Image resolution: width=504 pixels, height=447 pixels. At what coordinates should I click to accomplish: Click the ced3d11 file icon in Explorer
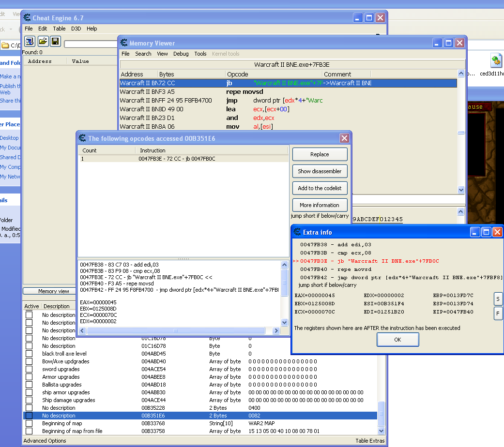pos(496,61)
